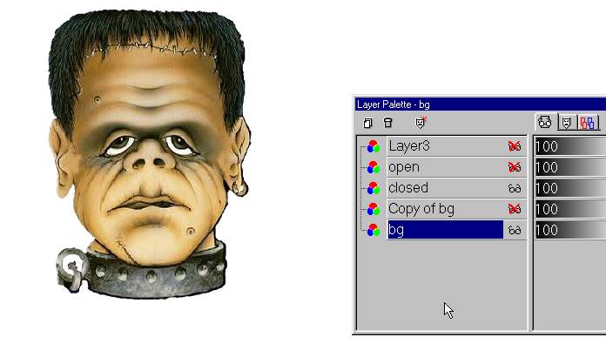The image size is (606, 364).
Task: Show the hidden open layer
Action: pos(515,167)
